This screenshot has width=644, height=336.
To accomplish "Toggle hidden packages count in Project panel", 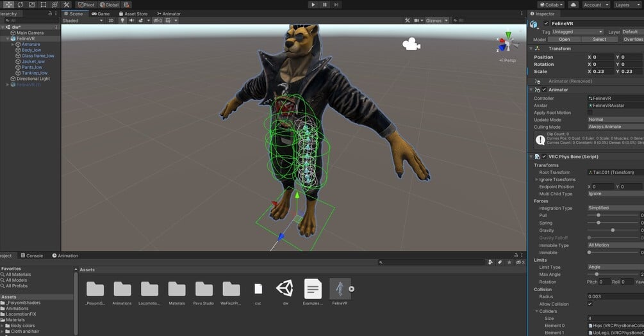I will (520, 262).
